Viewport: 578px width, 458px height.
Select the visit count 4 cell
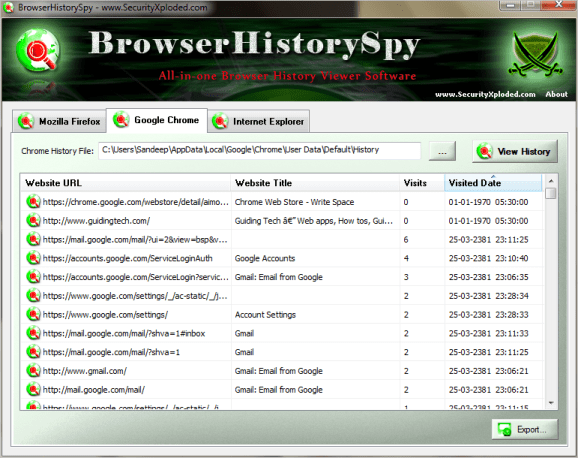coord(406,258)
